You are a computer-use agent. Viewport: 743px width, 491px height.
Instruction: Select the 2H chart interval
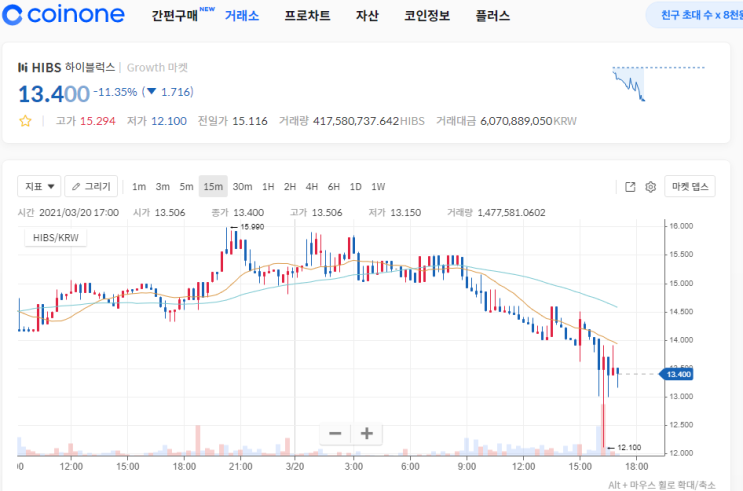pyautogui.click(x=290, y=187)
